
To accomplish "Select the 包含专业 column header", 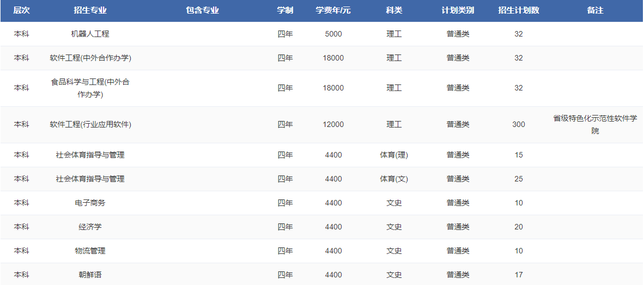I will tap(202, 10).
